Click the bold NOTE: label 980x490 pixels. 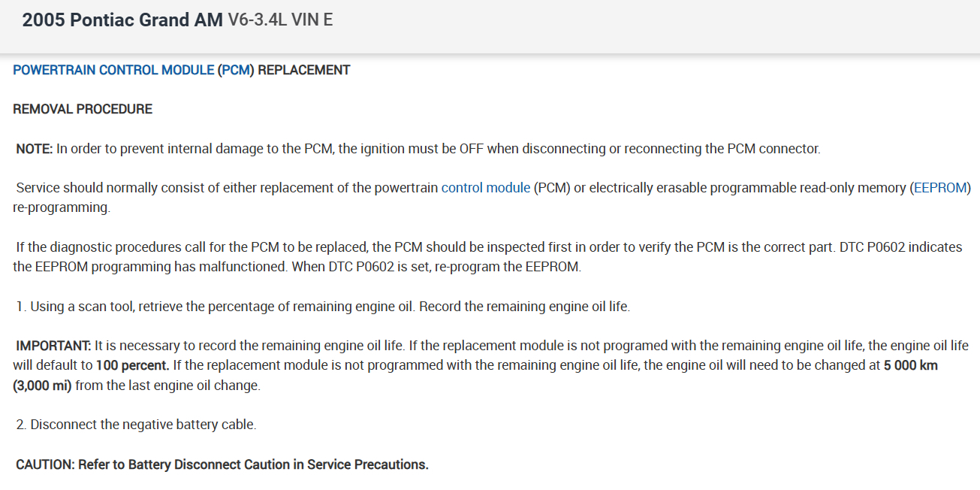(35, 148)
